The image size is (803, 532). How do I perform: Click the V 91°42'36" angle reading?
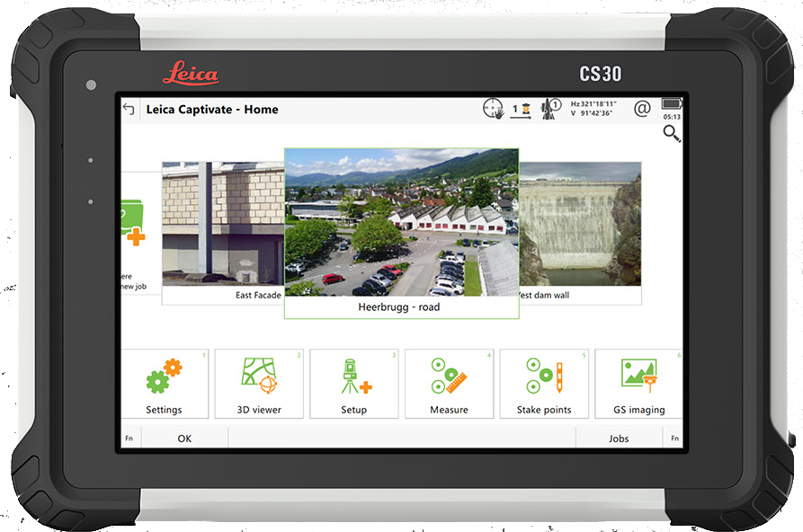coord(592,113)
